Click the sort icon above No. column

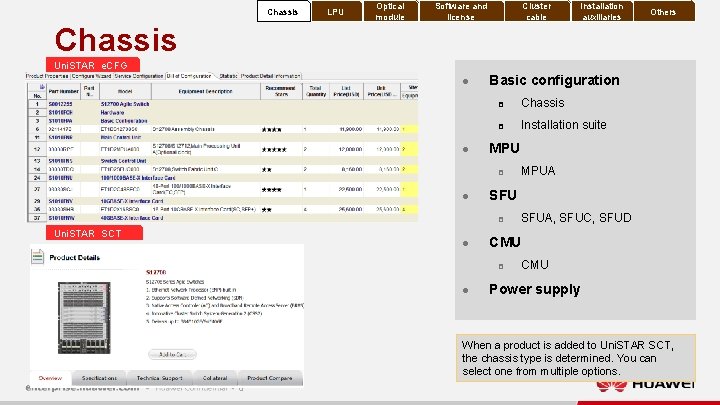click(x=42, y=87)
